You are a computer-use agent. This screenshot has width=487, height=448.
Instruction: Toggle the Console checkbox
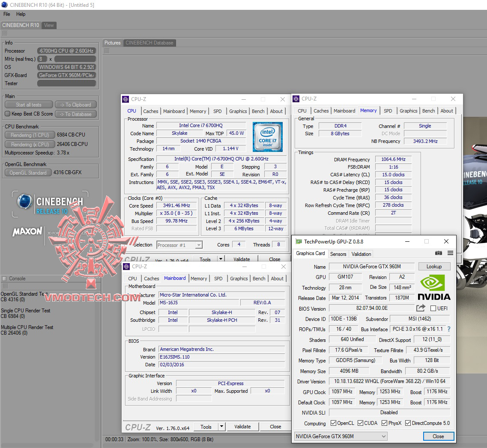point(4,278)
